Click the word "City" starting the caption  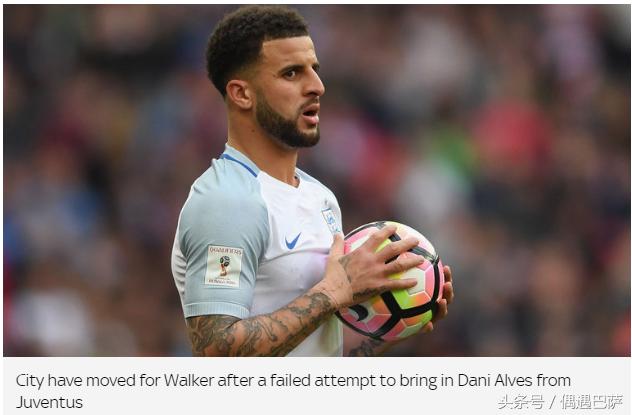(x=31, y=381)
